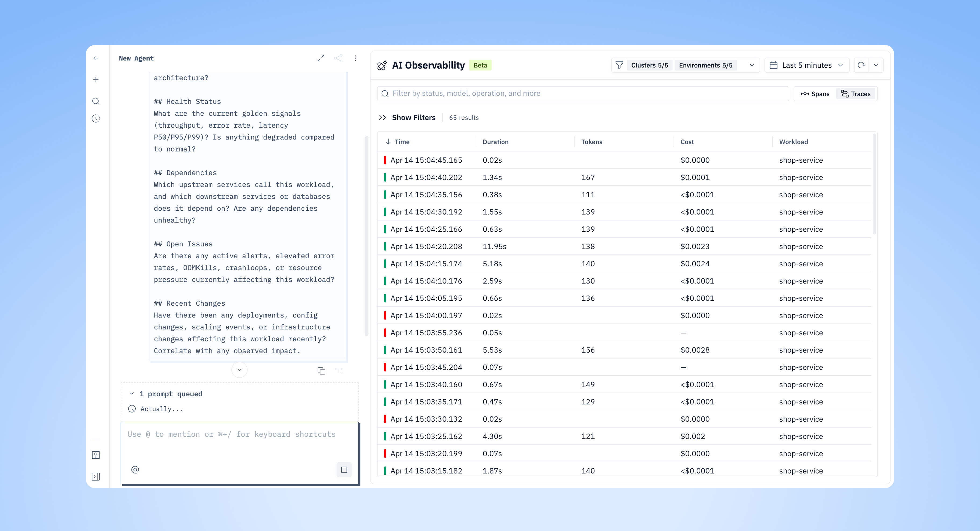Open the three-dot more options menu

(355, 58)
